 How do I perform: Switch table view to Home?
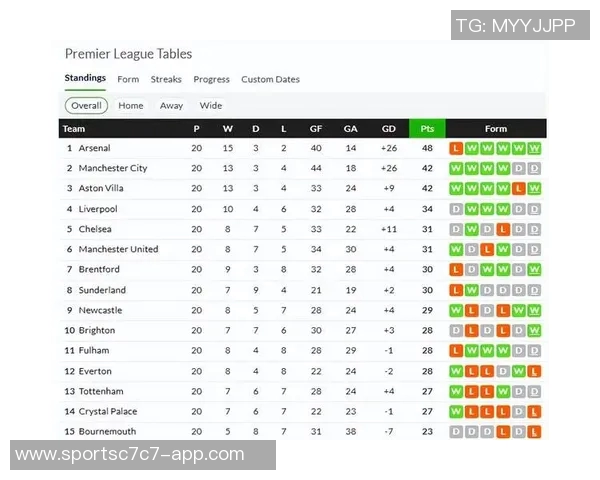pos(131,105)
